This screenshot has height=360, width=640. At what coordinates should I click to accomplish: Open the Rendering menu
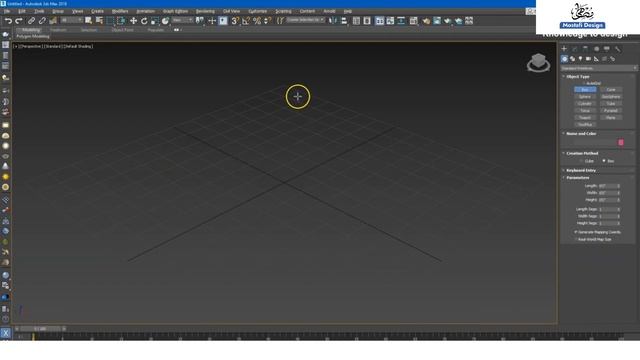click(x=205, y=11)
